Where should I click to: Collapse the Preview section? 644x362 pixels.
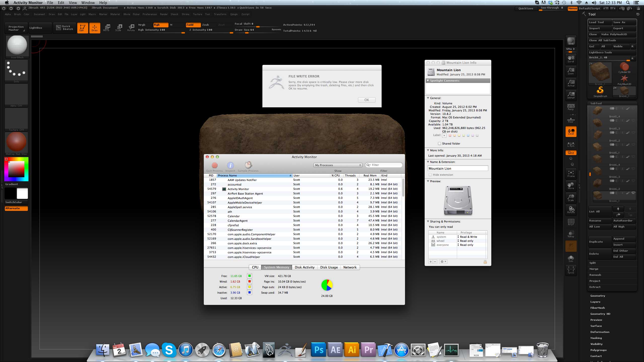pyautogui.click(x=428, y=181)
